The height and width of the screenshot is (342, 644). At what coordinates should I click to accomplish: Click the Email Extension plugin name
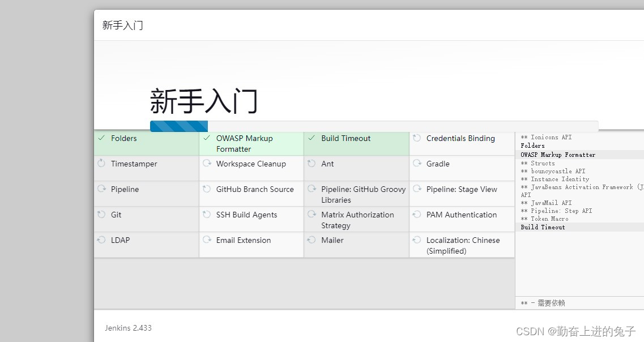[x=244, y=240]
